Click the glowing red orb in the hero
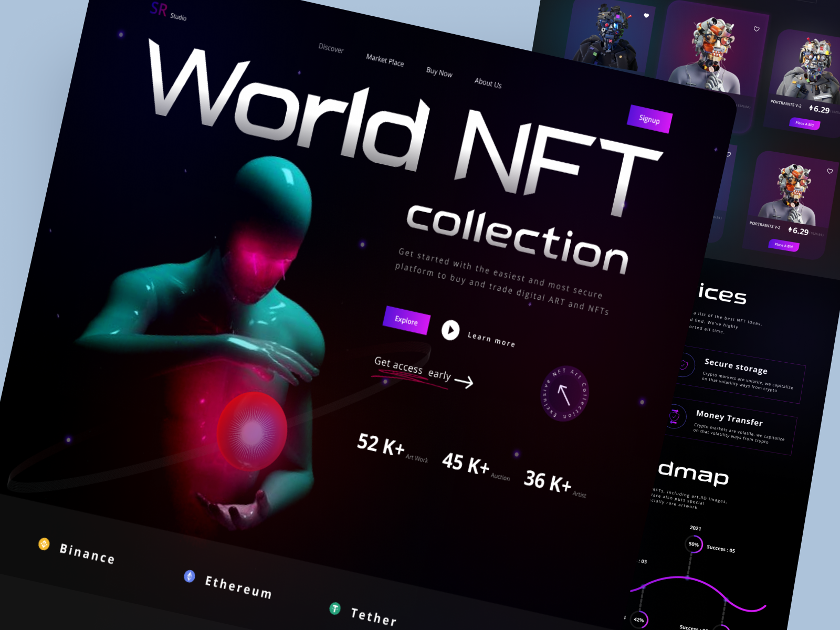 point(252,432)
